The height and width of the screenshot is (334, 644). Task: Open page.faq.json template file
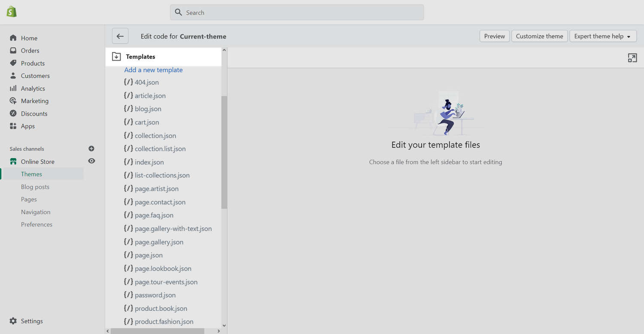(x=154, y=215)
